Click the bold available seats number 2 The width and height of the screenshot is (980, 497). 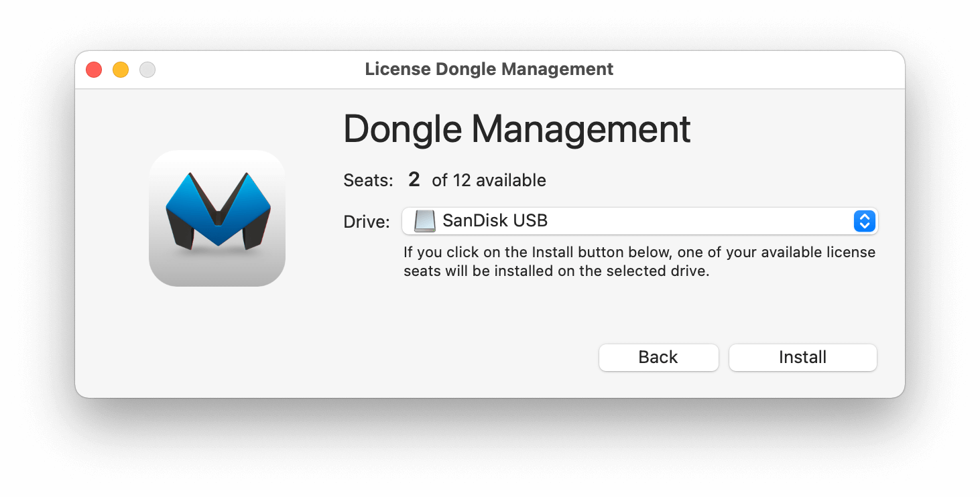tap(414, 180)
